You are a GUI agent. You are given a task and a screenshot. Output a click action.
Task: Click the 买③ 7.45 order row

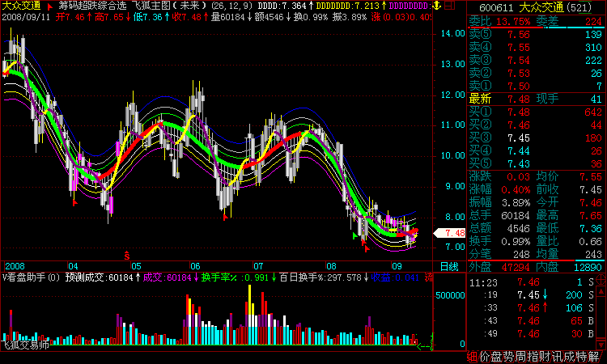click(536, 138)
